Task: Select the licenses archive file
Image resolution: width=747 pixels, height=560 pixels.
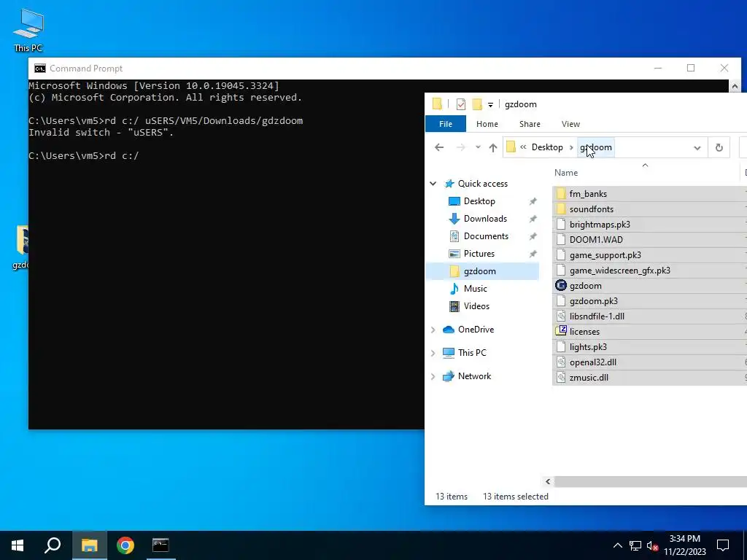Action: tap(649, 332)
